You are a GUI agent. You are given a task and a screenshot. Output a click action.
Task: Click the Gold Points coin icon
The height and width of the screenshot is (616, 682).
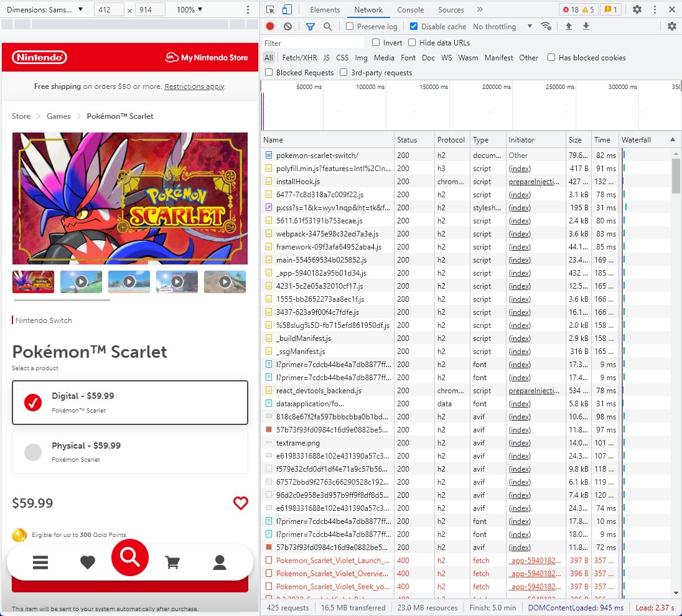tap(19, 535)
